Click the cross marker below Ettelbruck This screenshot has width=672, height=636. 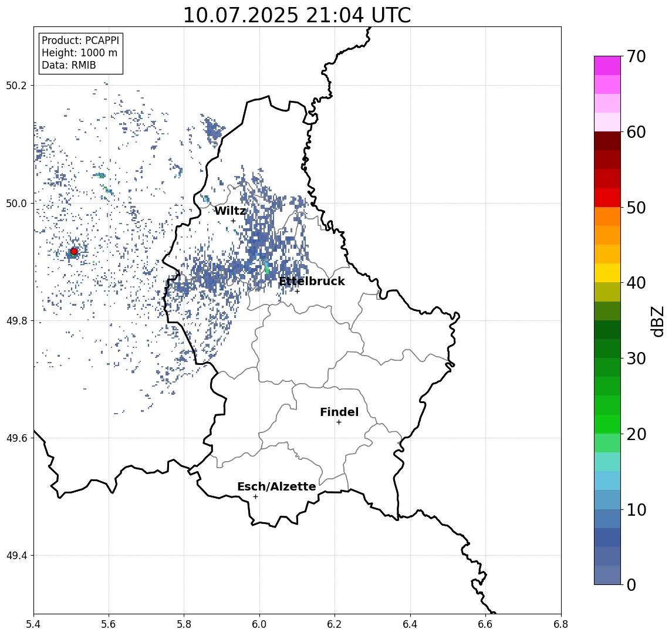coord(297,292)
